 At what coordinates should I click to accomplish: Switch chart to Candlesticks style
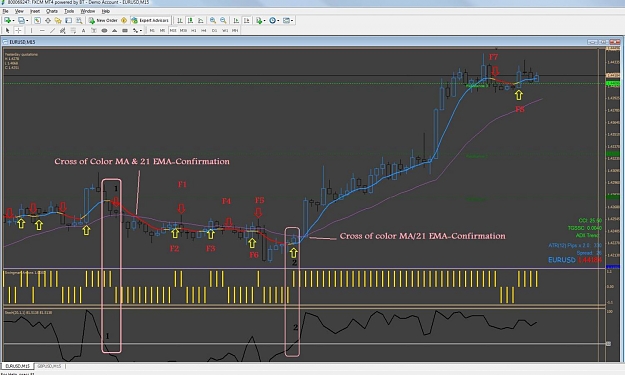(x=190, y=20)
